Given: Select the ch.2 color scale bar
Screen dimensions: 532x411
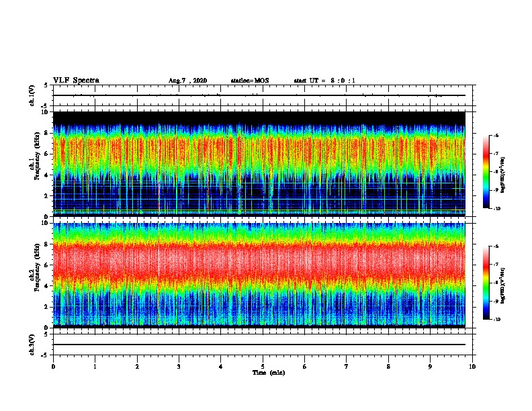Looking at the screenshot, I should click(486, 283).
